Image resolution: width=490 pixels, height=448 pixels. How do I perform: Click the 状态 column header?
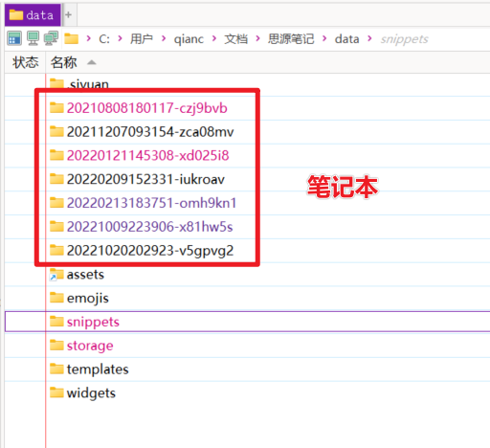[25, 62]
